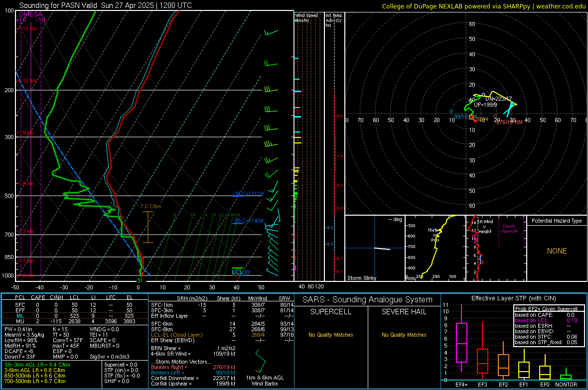
Task: Click the WNDG = 0.0 value
Action: (x=104, y=329)
